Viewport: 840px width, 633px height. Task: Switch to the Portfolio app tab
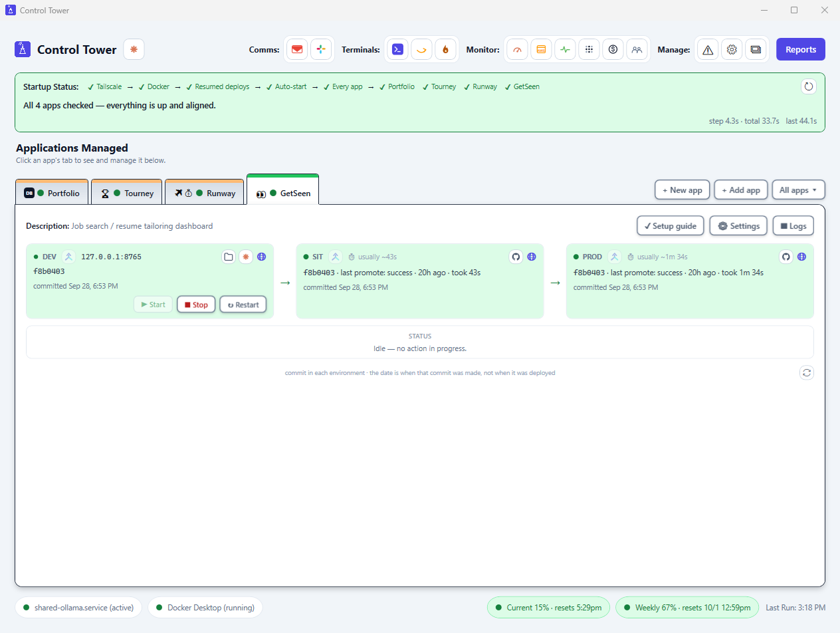pyautogui.click(x=52, y=193)
